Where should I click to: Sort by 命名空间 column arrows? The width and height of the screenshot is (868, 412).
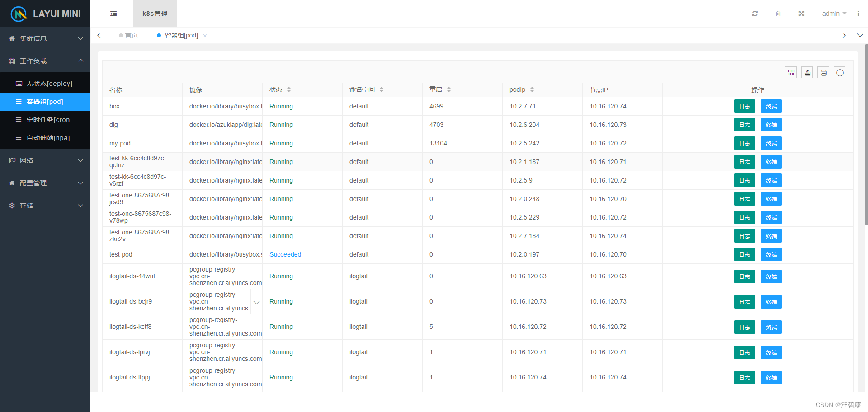coord(382,89)
